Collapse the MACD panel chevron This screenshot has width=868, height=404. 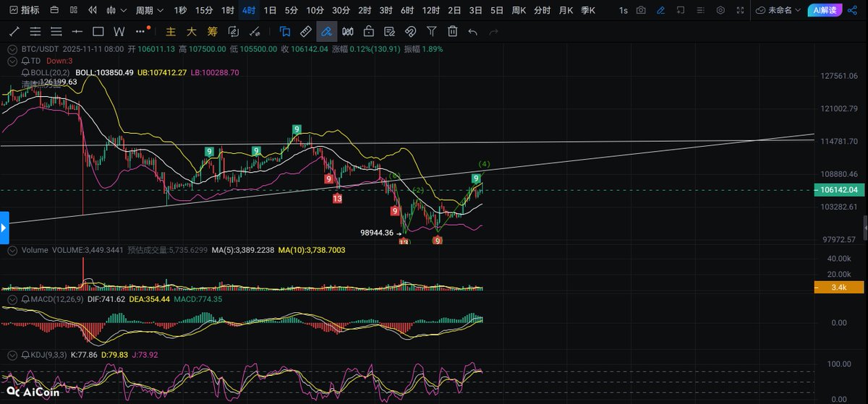(12, 298)
